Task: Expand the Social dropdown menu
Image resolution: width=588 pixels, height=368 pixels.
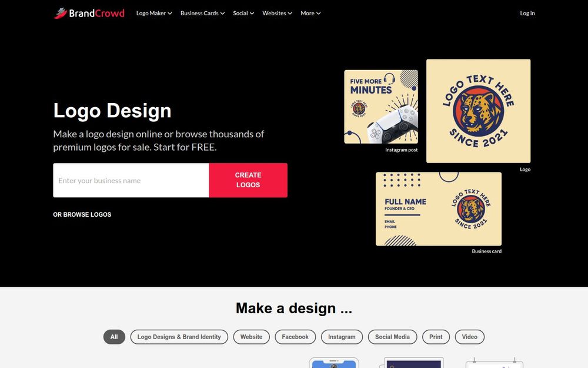Action: (243, 13)
